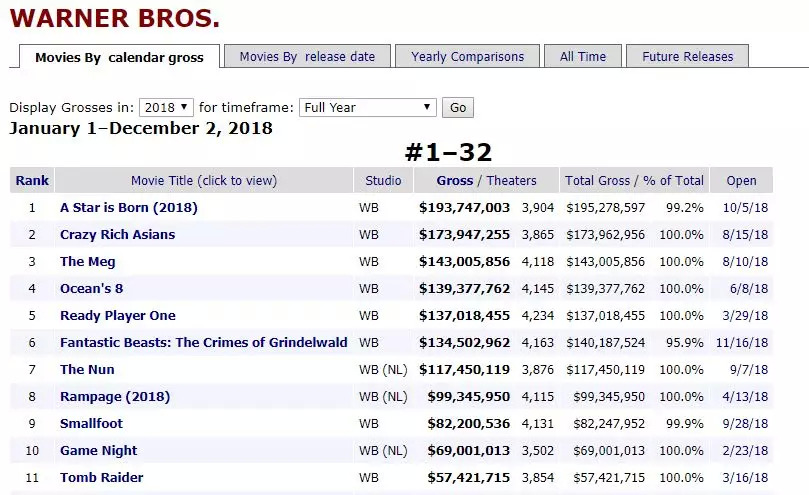Sort by Studio column header

click(x=383, y=181)
